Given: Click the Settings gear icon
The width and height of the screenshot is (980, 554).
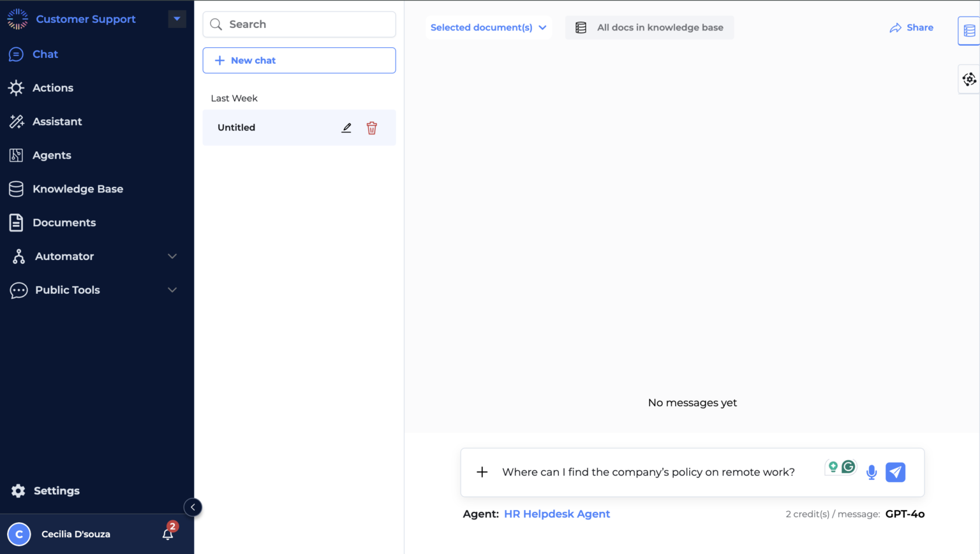Looking at the screenshot, I should tap(19, 491).
